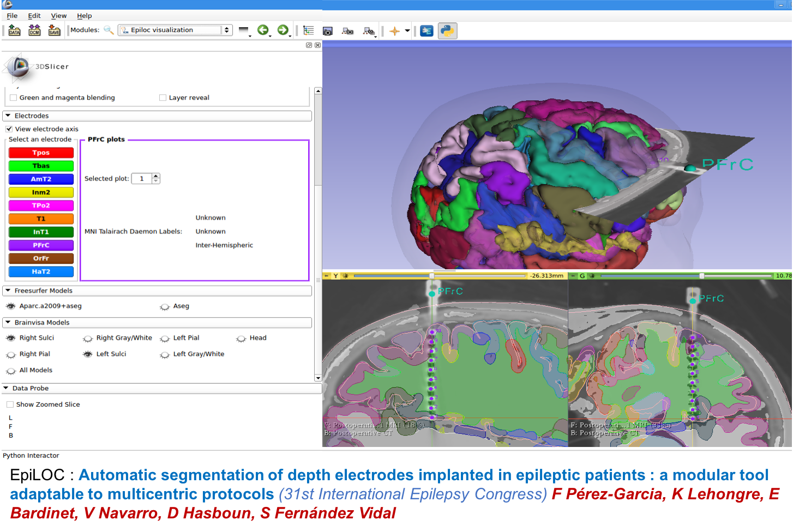Select the PFrC electrode button
This screenshot has height=532, width=793.
(x=41, y=245)
